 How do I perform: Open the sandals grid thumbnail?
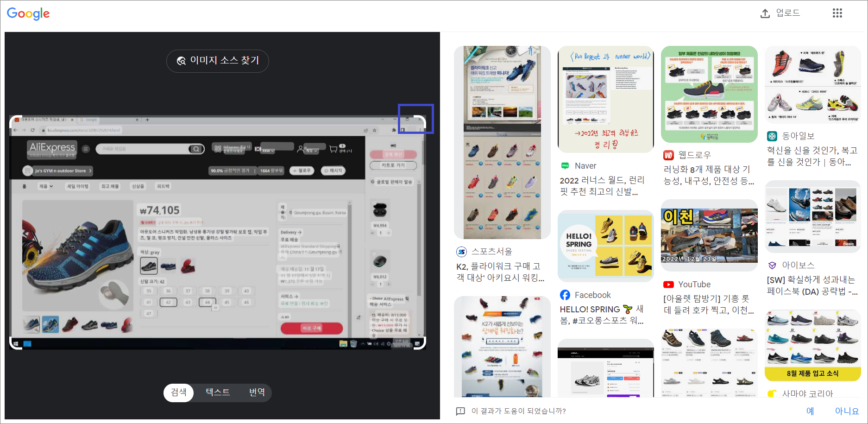tap(709, 363)
